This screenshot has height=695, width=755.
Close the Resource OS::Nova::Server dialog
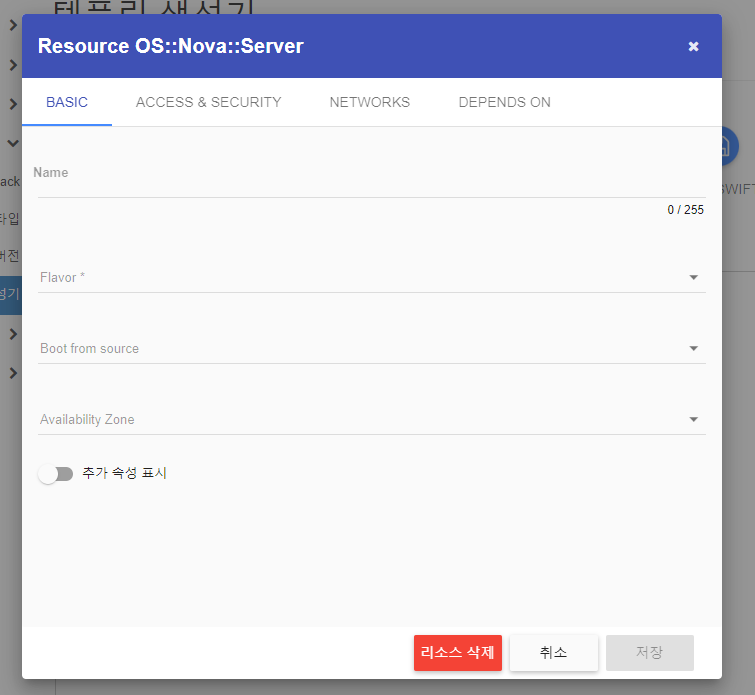point(693,46)
